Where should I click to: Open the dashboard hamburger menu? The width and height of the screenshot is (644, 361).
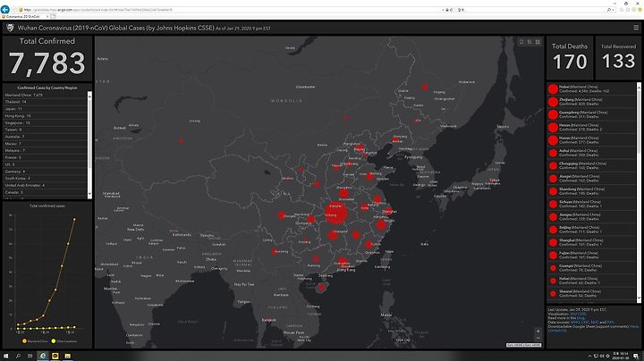636,28
